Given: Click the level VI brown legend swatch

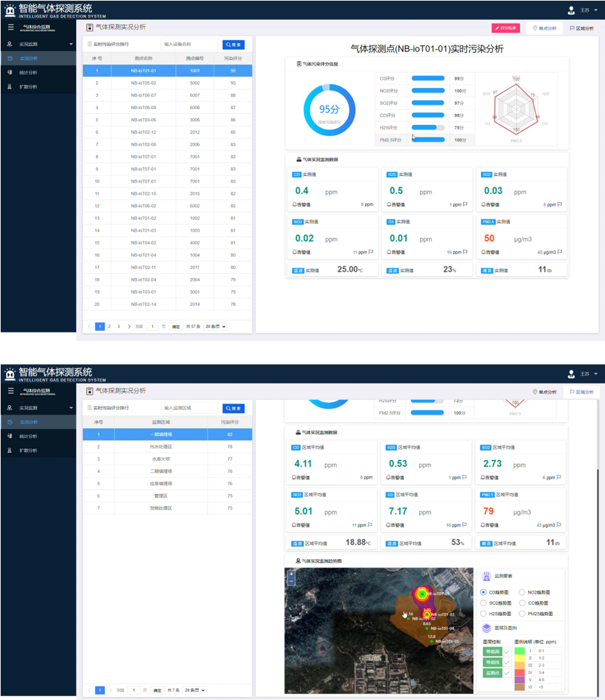Looking at the screenshot, I should (x=520, y=686).
